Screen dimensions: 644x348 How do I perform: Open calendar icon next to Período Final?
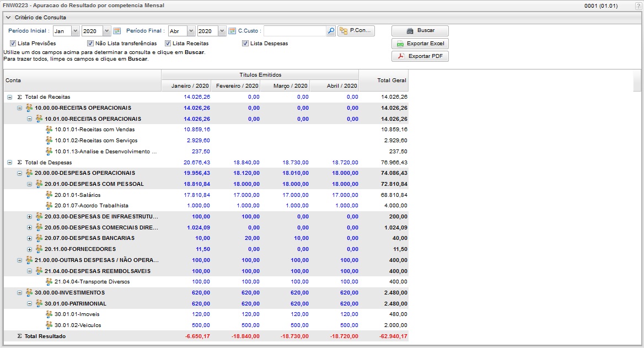(x=232, y=31)
